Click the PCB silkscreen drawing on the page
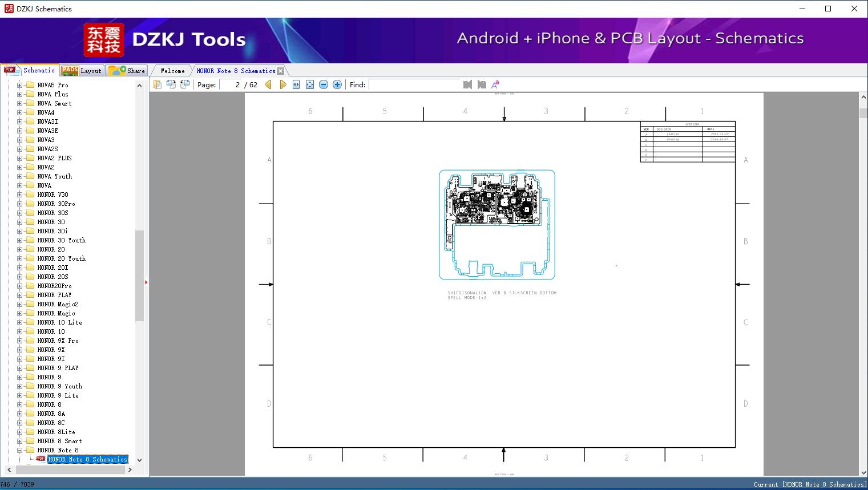The width and height of the screenshot is (868, 490). [x=496, y=225]
